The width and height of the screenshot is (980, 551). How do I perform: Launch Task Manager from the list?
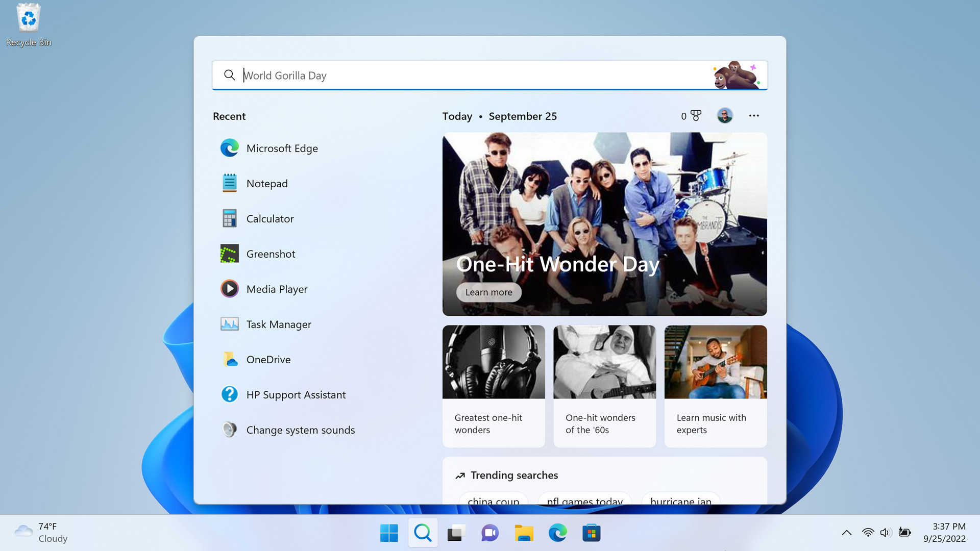pos(278,324)
